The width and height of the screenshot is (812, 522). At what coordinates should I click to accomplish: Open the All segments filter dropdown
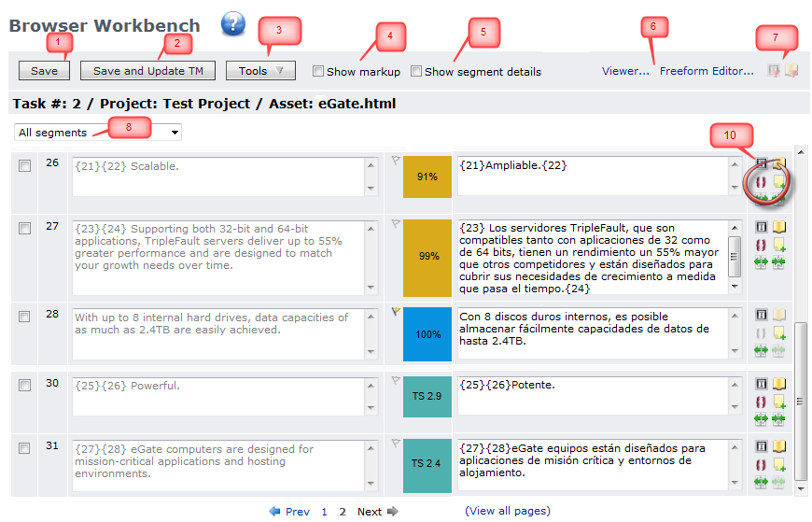(x=98, y=133)
